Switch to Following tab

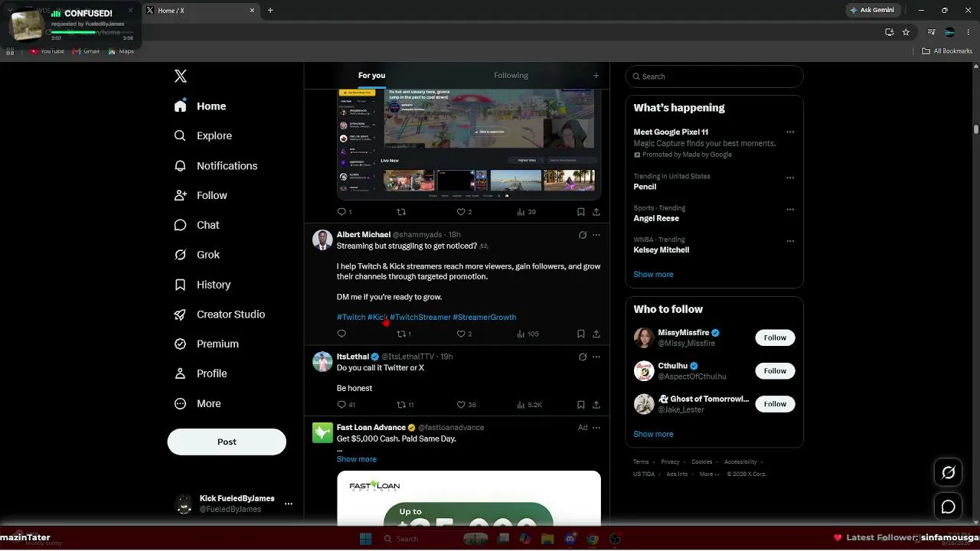511,75
